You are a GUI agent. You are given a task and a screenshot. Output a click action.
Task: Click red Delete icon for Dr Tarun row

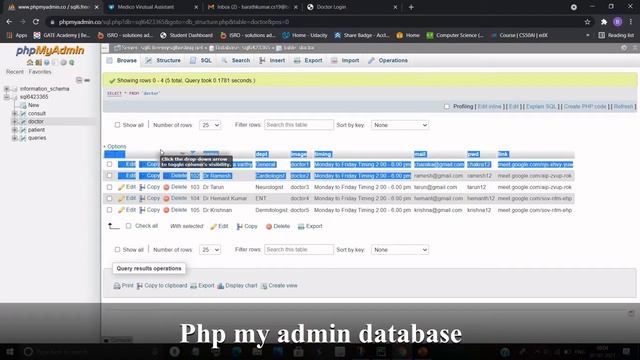coord(166,187)
